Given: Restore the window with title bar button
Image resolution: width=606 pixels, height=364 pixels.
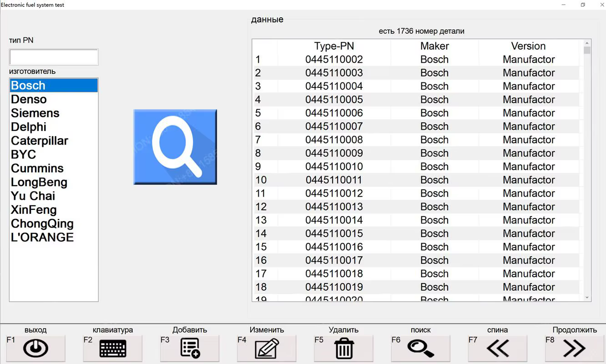Looking at the screenshot, I should click(583, 5).
